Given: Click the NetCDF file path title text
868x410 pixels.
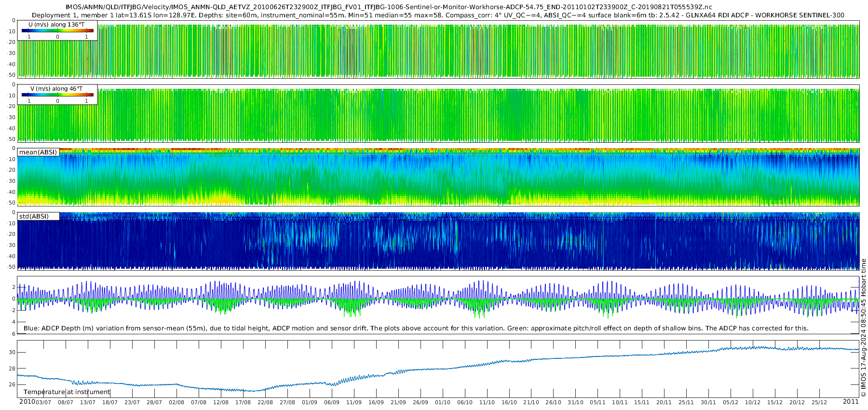Looking at the screenshot, I should 388,7.
